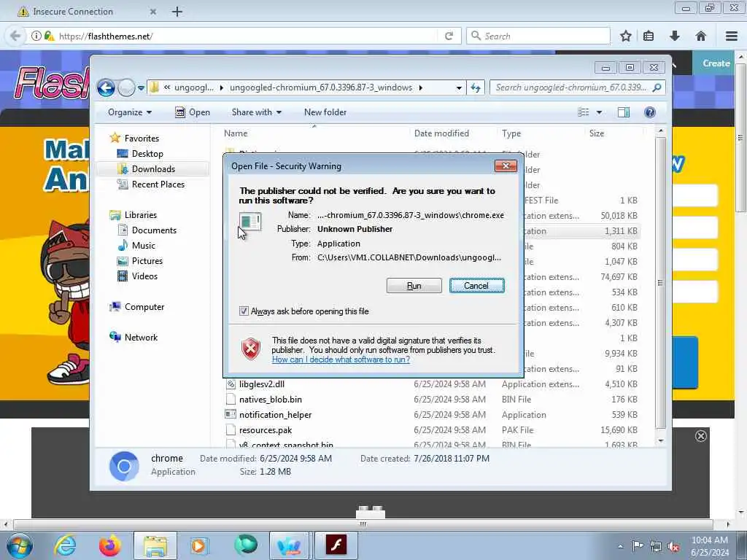
Task: Click the Explorer refresh button
Action: pyautogui.click(x=476, y=87)
